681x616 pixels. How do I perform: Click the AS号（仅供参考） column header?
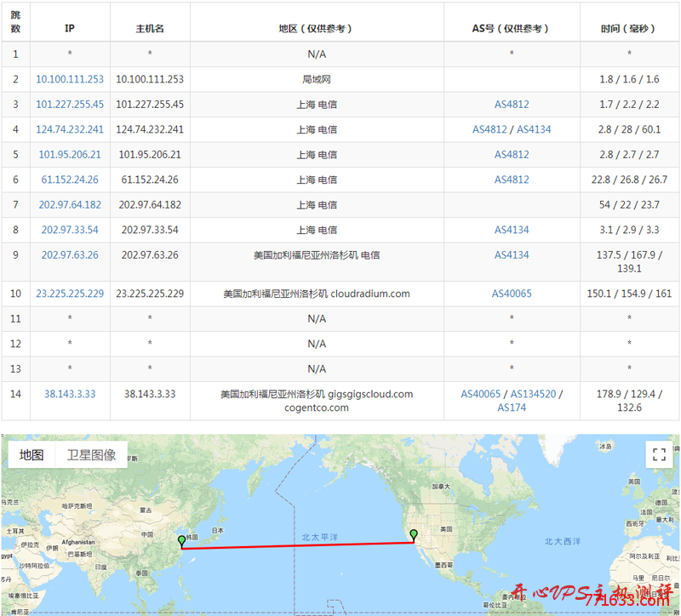pos(513,26)
